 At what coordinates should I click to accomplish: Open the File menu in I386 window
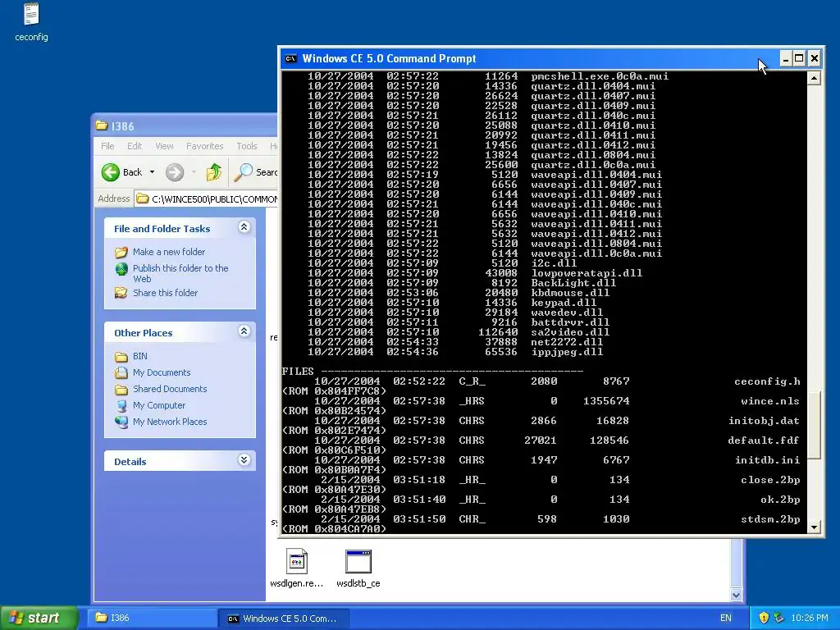pyautogui.click(x=107, y=146)
